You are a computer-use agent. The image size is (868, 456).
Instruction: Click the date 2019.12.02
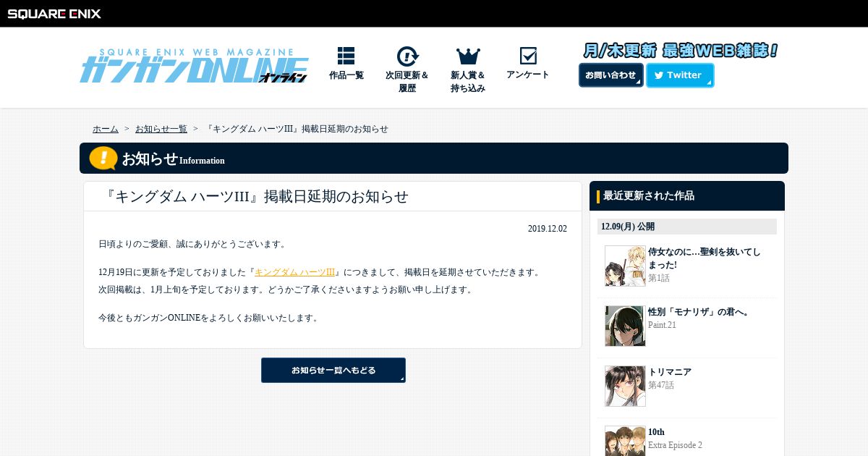(548, 229)
